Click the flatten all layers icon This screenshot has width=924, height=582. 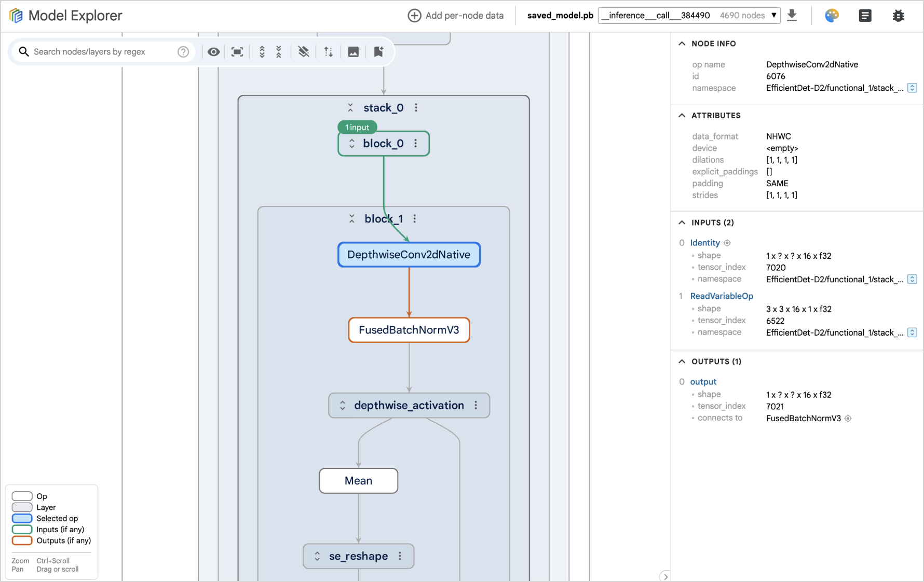[x=304, y=51]
